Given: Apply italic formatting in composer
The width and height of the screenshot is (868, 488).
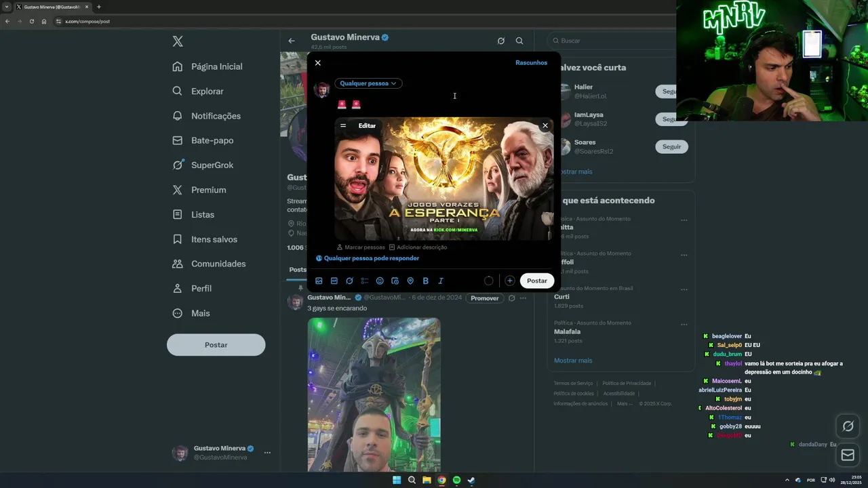Looking at the screenshot, I should [441, 281].
